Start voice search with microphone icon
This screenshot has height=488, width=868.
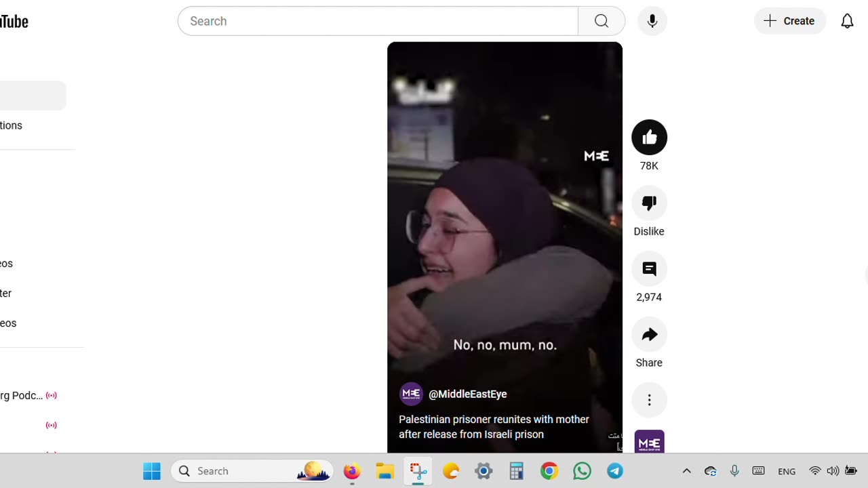[x=652, y=21]
